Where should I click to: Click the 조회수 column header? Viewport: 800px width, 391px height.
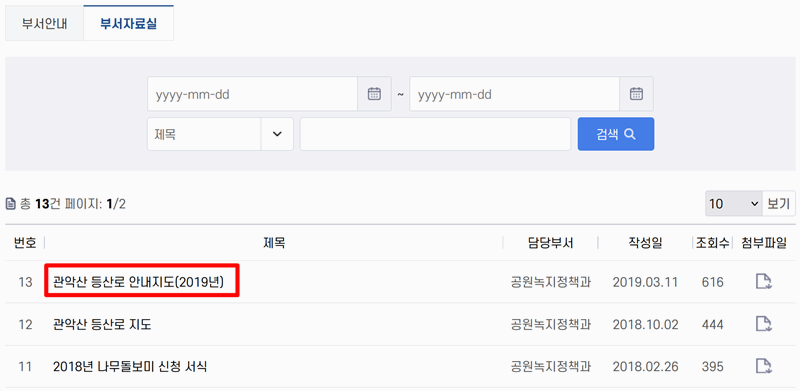tap(712, 243)
